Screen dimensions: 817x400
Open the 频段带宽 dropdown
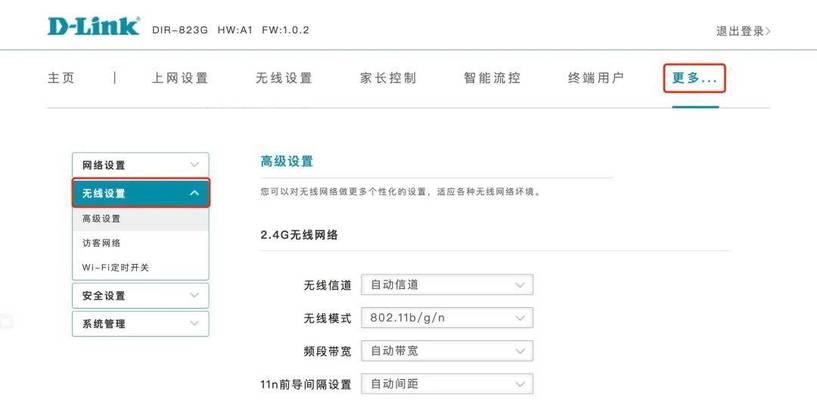point(447,351)
